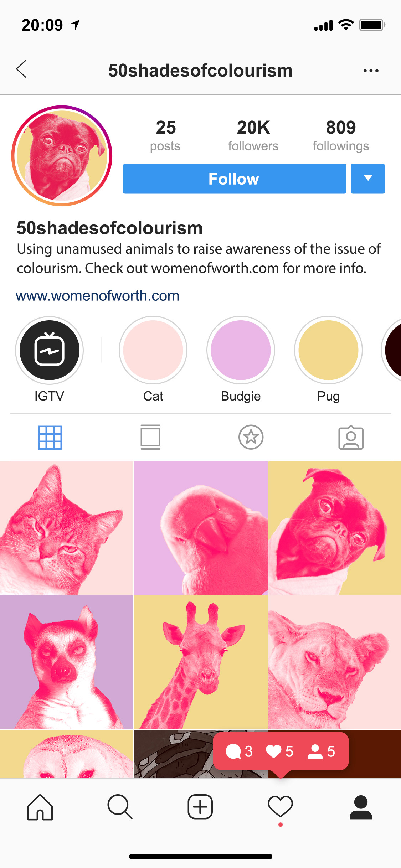The width and height of the screenshot is (401, 868).
Task: Open the purple Budgie story highlight
Action: (x=241, y=350)
